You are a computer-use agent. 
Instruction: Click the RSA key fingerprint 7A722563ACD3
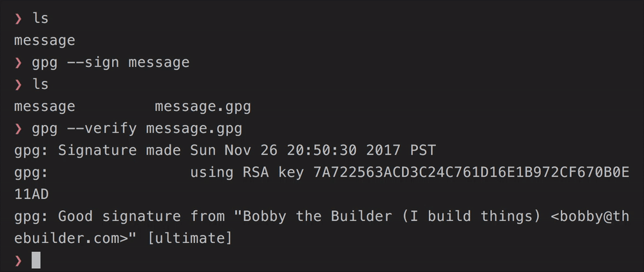tap(471, 173)
